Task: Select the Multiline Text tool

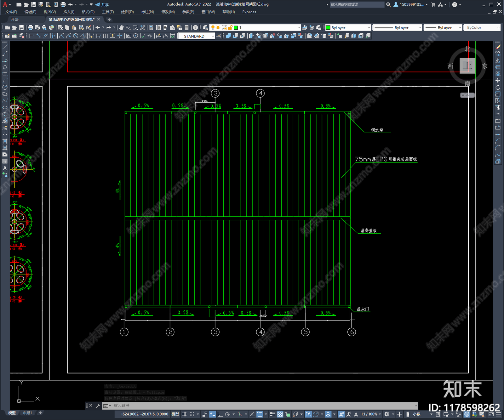Action: (x=5, y=168)
